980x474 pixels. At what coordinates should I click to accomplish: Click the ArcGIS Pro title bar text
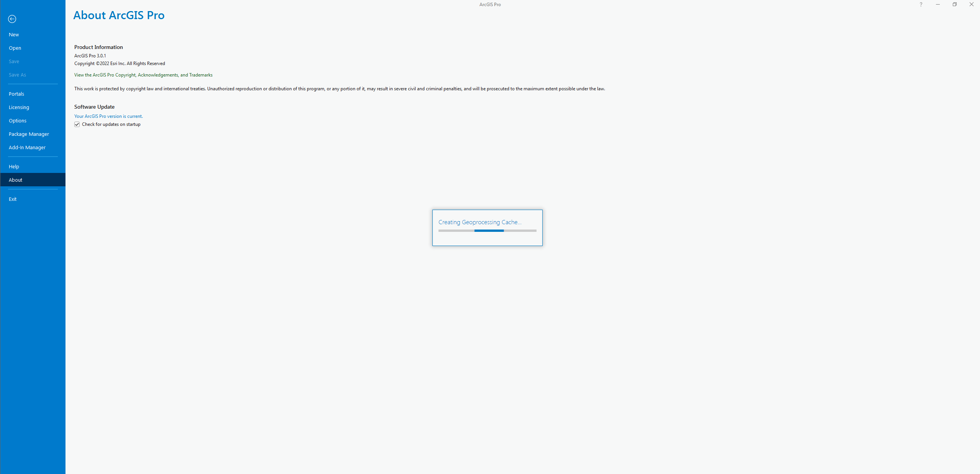pos(490,5)
